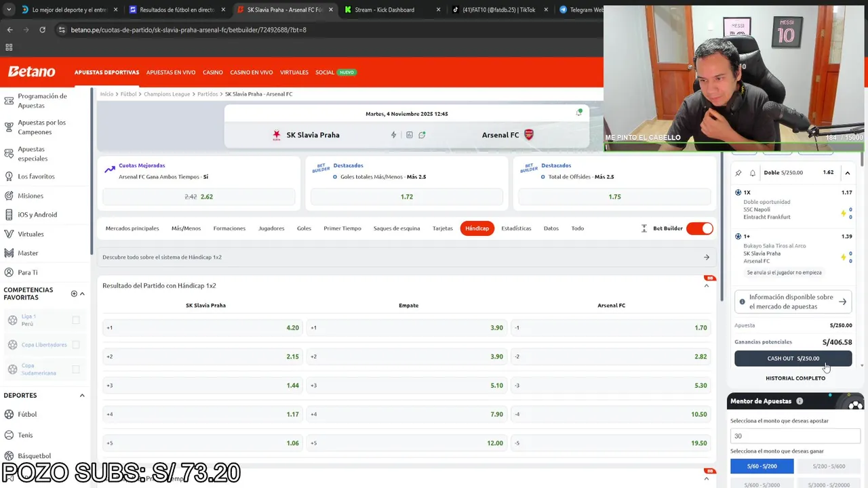Click add competition plus icon

click(x=74, y=293)
